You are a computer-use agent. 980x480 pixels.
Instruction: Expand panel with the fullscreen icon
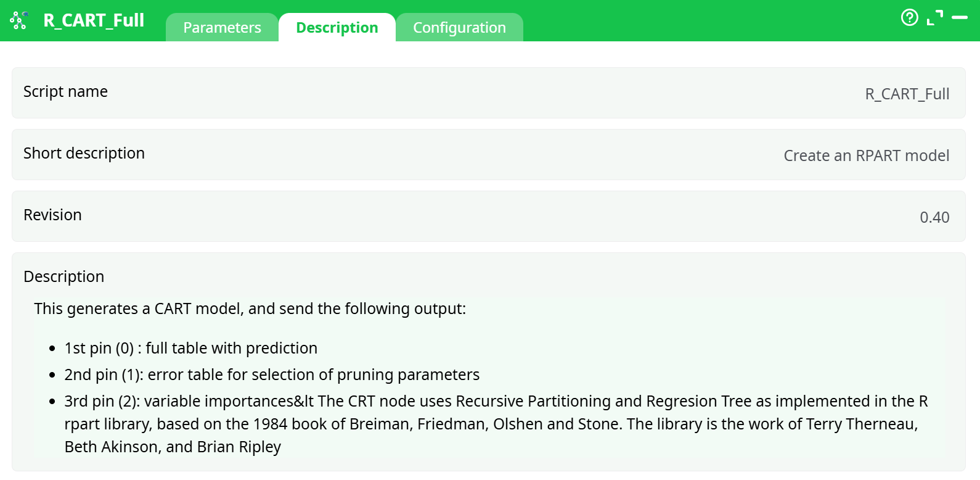tap(935, 18)
